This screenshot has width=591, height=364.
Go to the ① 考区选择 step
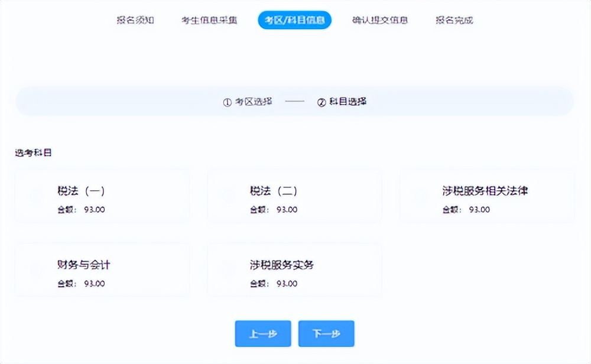(x=248, y=101)
